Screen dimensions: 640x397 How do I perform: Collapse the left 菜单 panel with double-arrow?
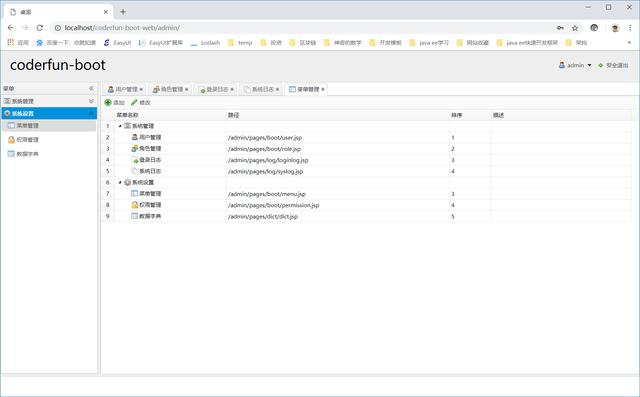pyautogui.click(x=91, y=89)
